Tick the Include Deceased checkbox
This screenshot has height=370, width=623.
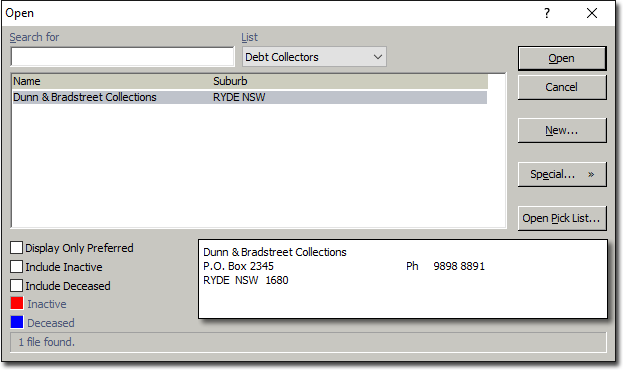pos(16,286)
